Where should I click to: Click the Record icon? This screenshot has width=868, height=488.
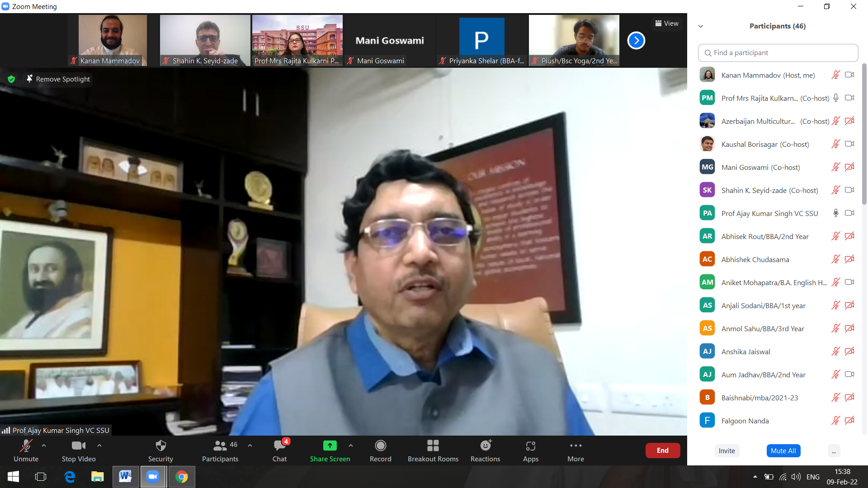tap(380, 446)
